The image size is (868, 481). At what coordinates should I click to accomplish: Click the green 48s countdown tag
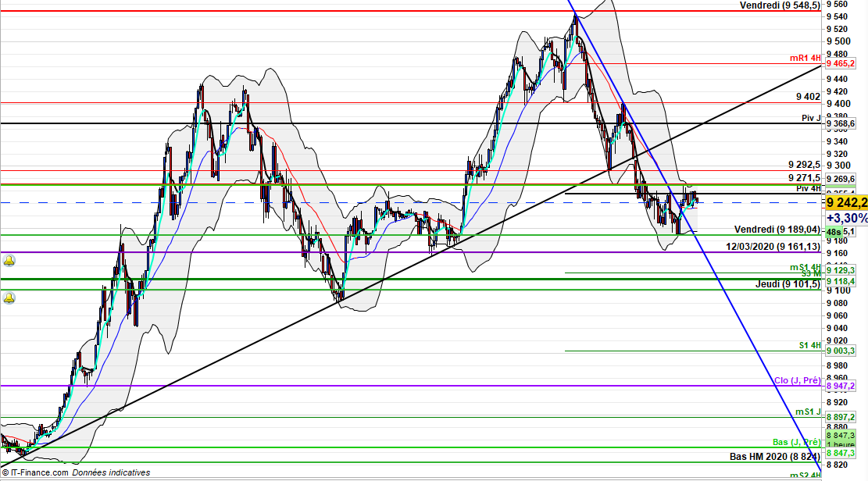coord(834,232)
